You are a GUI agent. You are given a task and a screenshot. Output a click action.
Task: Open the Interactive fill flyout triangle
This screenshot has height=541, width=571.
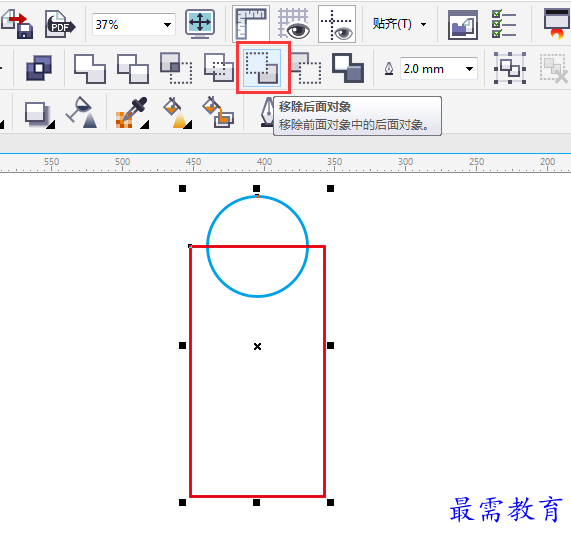[188, 125]
